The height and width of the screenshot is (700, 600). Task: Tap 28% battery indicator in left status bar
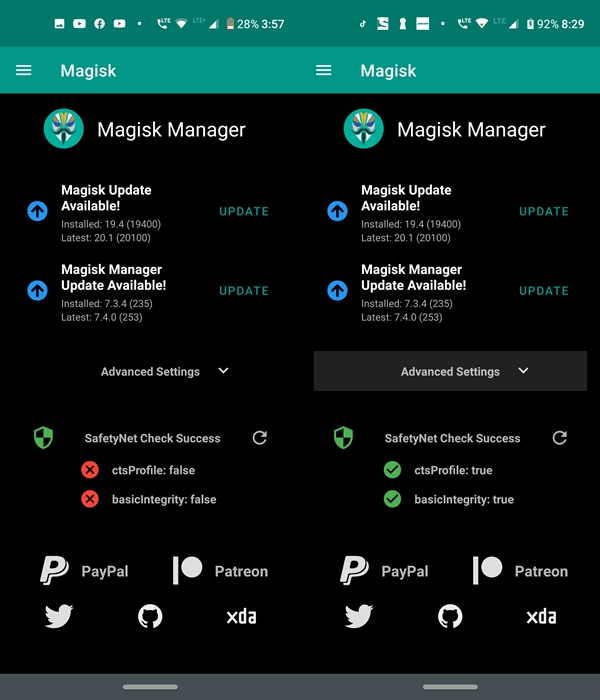point(243,24)
